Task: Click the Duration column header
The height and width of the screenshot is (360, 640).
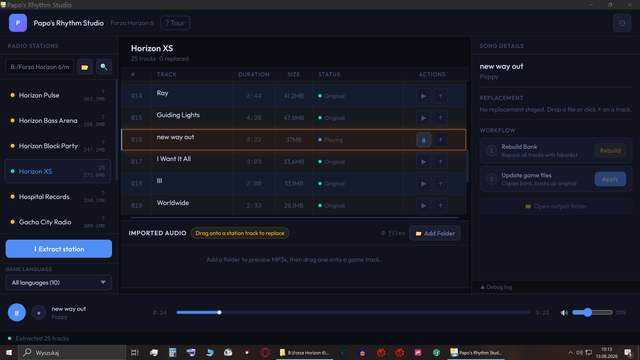Action: [253, 74]
